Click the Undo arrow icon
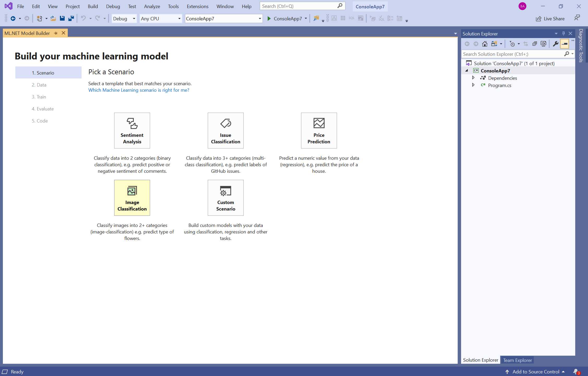Viewport: 588px width, 376px height. (x=83, y=18)
